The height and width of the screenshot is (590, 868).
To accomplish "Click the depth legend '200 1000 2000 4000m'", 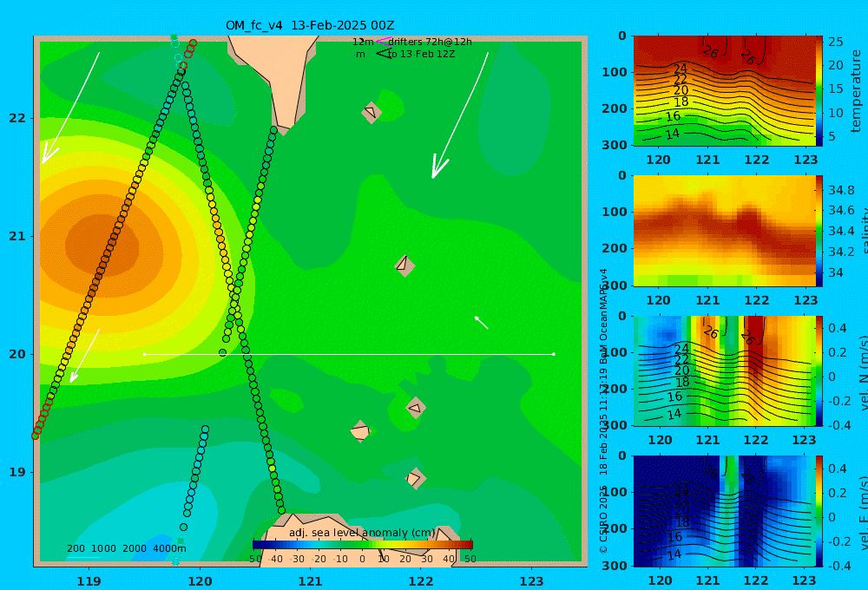I will click(x=127, y=548).
